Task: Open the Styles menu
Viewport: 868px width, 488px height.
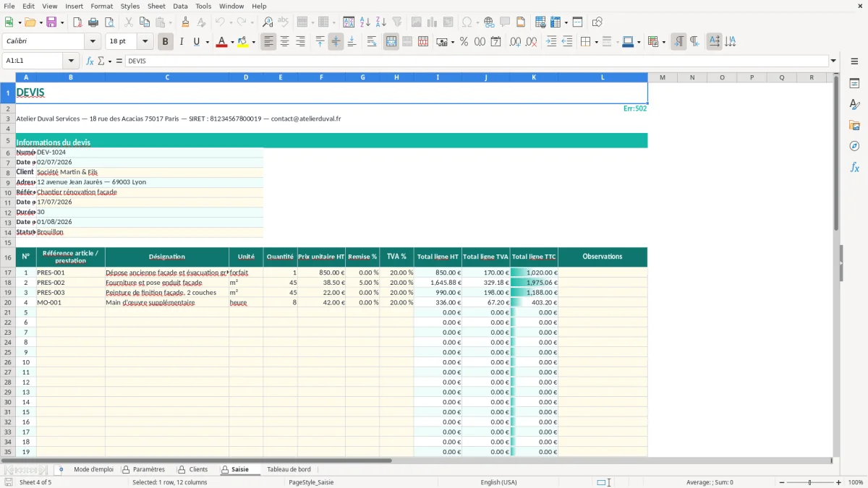Action: coord(130,6)
